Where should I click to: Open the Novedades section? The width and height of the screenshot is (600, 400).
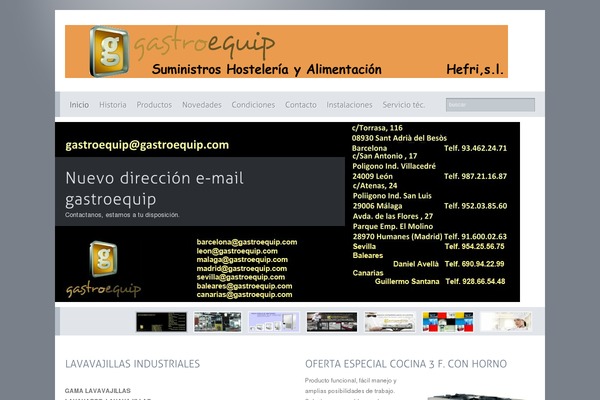click(202, 105)
